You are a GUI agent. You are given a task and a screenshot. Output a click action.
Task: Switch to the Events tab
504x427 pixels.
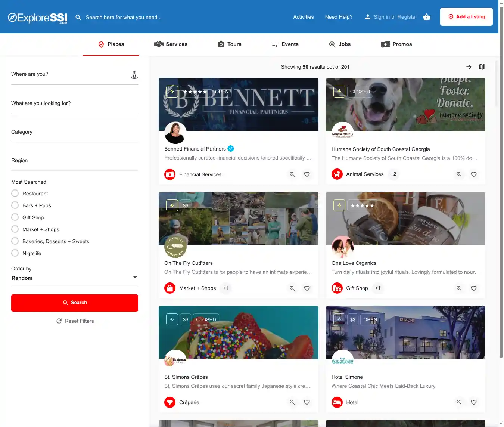tap(285, 44)
